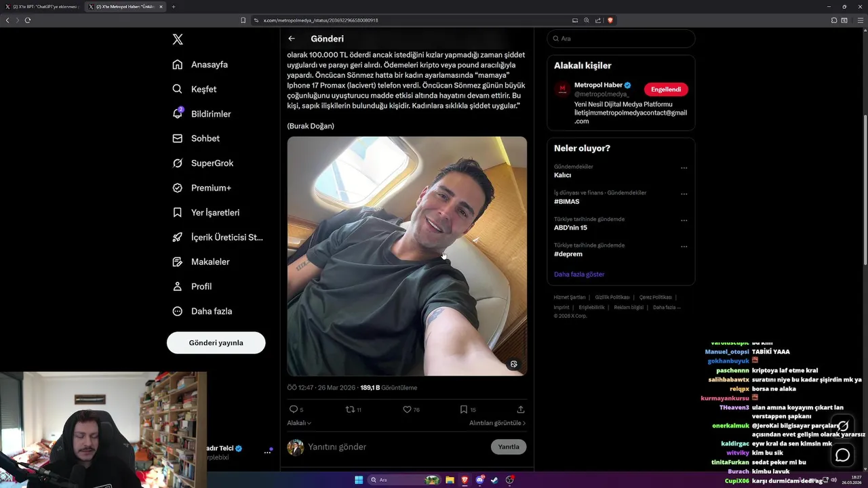Open Hizmet Şartları footer link
The height and width of the screenshot is (488, 868).
(x=570, y=298)
